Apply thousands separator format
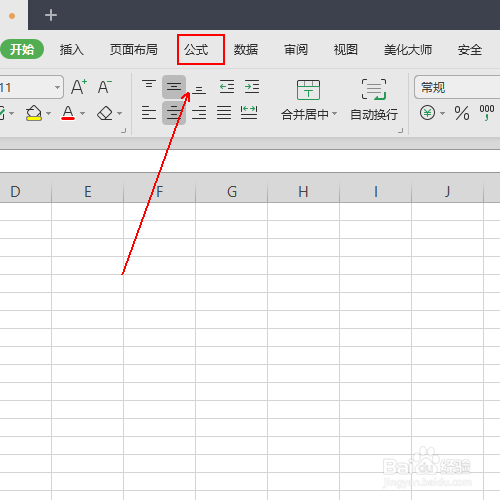This screenshot has height=500, width=500. [x=487, y=113]
